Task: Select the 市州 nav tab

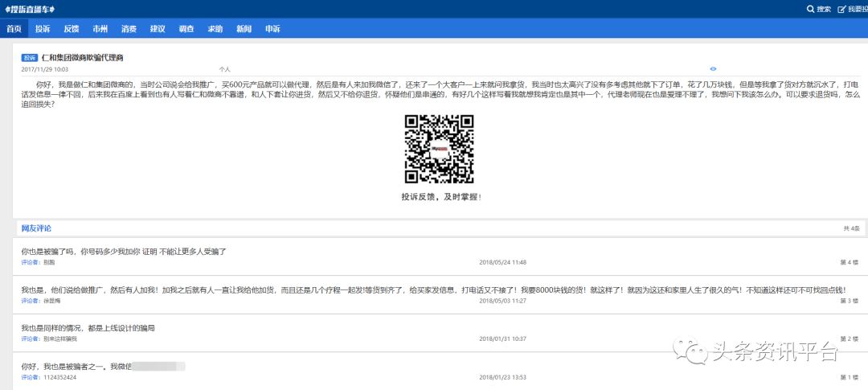Action: 100,29
